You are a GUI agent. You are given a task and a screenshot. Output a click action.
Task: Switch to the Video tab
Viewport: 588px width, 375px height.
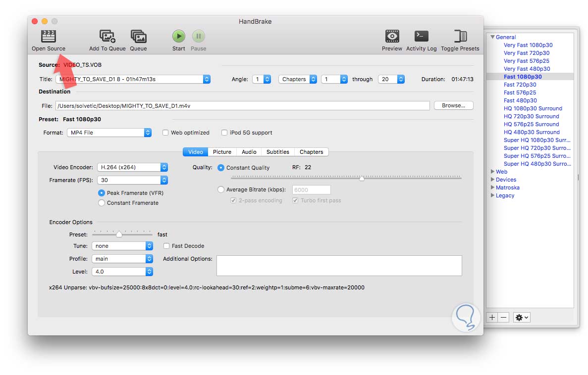pos(195,152)
